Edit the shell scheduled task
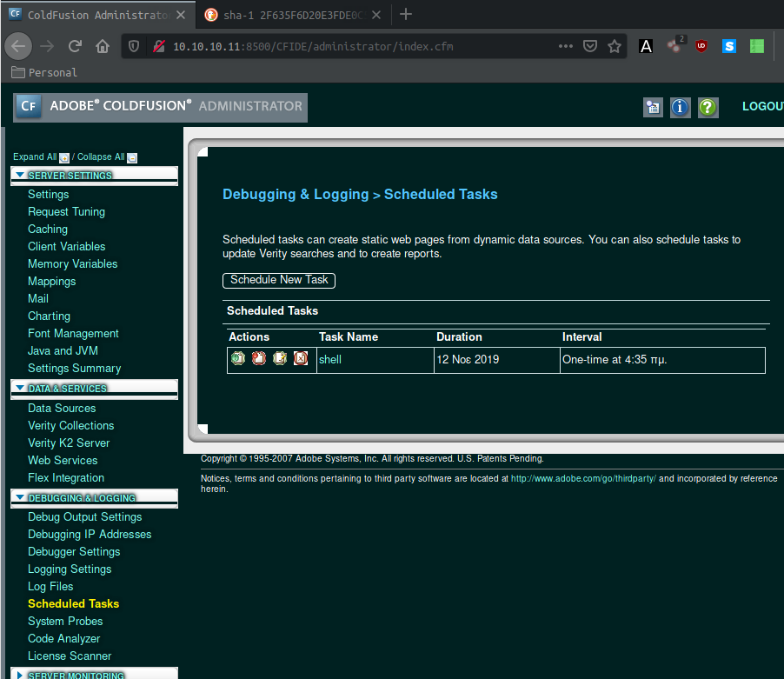Viewport: 784px width, 679px height. [x=280, y=358]
